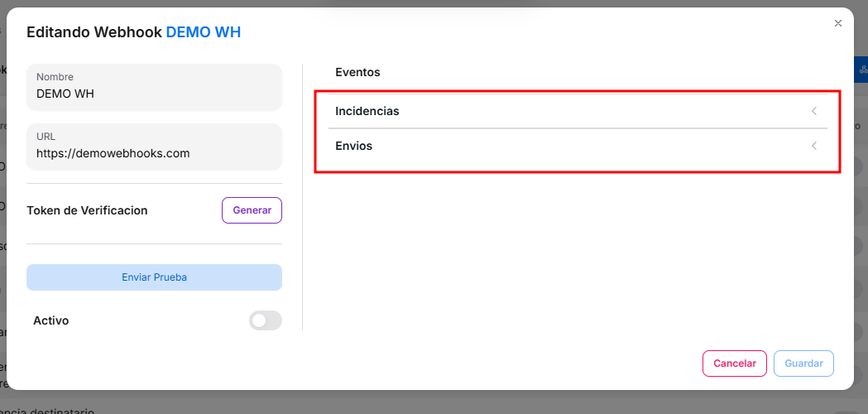
Task: Click the Eventos section heading
Action: pos(357,72)
